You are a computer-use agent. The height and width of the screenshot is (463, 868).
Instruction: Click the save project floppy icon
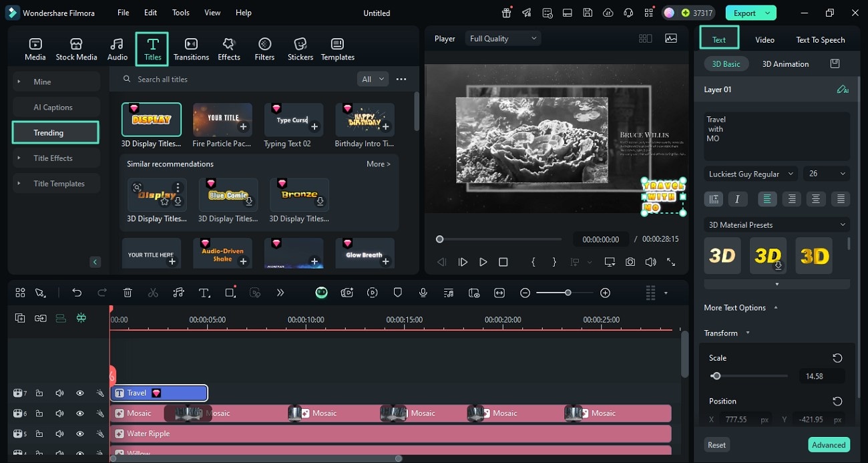click(588, 13)
